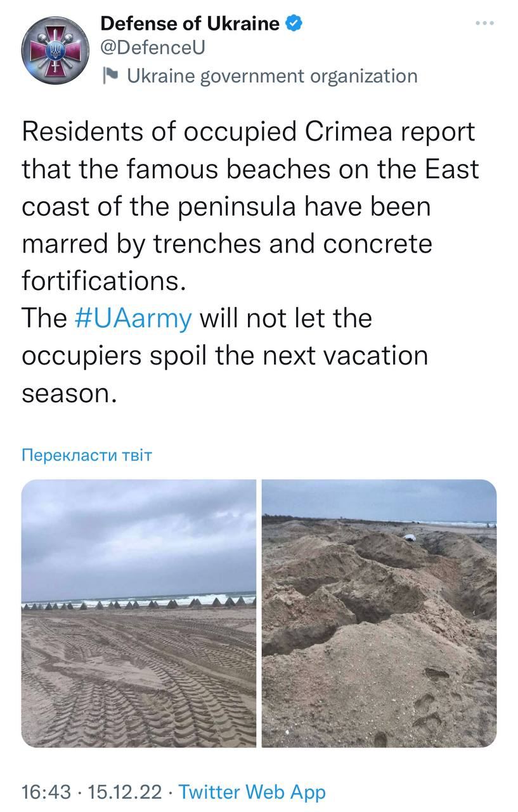Click the blue verified checkmark badge

pos(294,23)
